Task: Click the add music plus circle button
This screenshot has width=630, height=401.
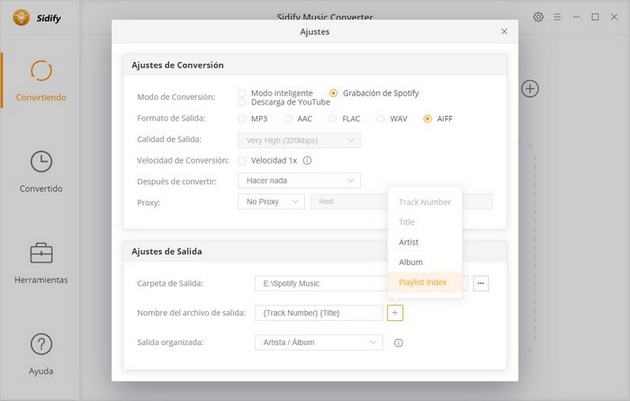Action: (x=530, y=88)
